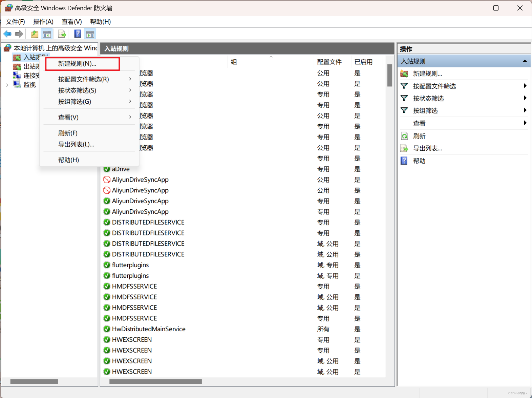
Task: Click the tree pane horizontal scrollbar thumb
Action: pos(34,382)
